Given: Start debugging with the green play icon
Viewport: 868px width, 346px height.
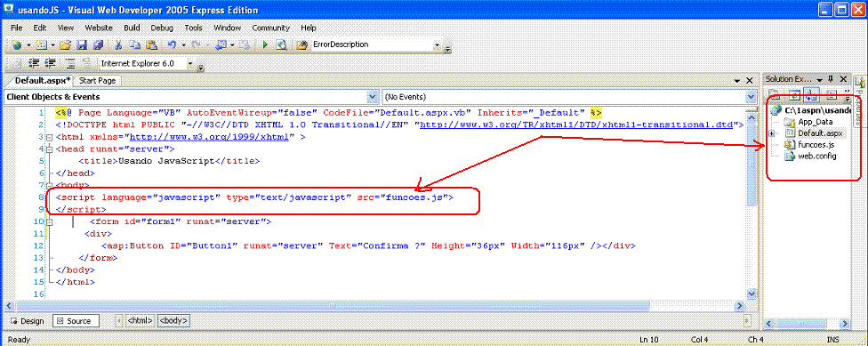Looking at the screenshot, I should tap(265, 44).
